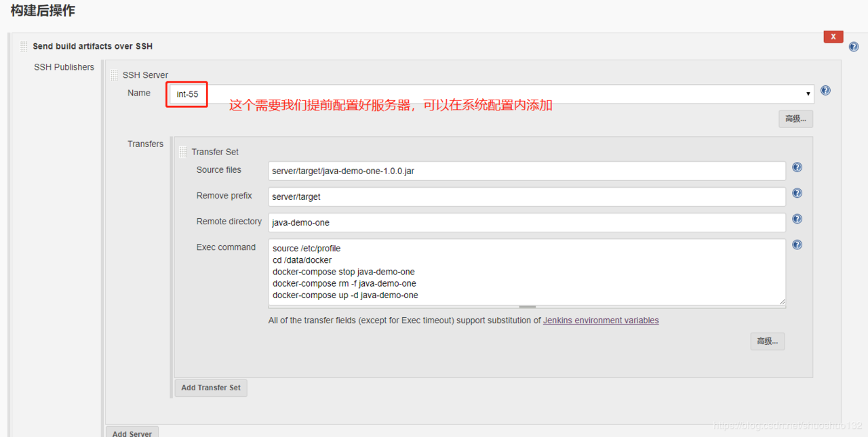Expand advanced options under server name
The width and height of the screenshot is (868, 437).
(x=795, y=119)
